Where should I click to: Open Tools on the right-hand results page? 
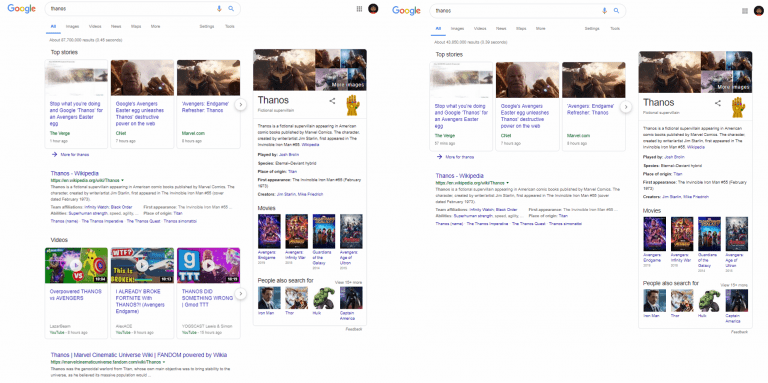click(x=615, y=29)
